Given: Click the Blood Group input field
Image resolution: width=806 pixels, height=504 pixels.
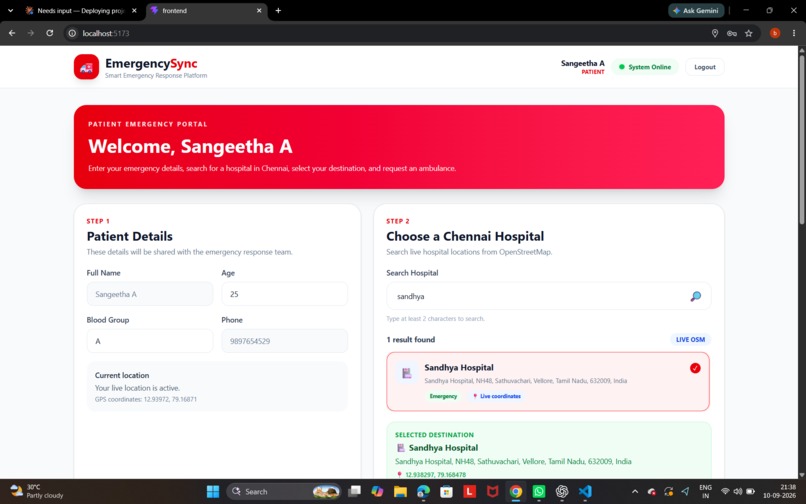Looking at the screenshot, I should (x=150, y=341).
